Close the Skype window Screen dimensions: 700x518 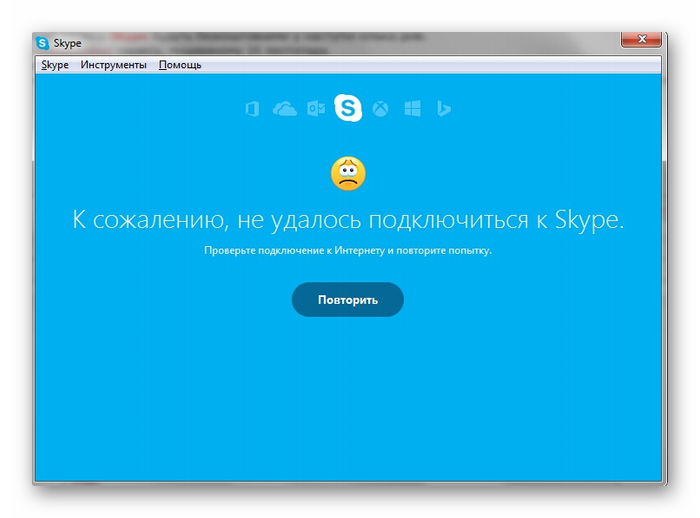coord(642,39)
